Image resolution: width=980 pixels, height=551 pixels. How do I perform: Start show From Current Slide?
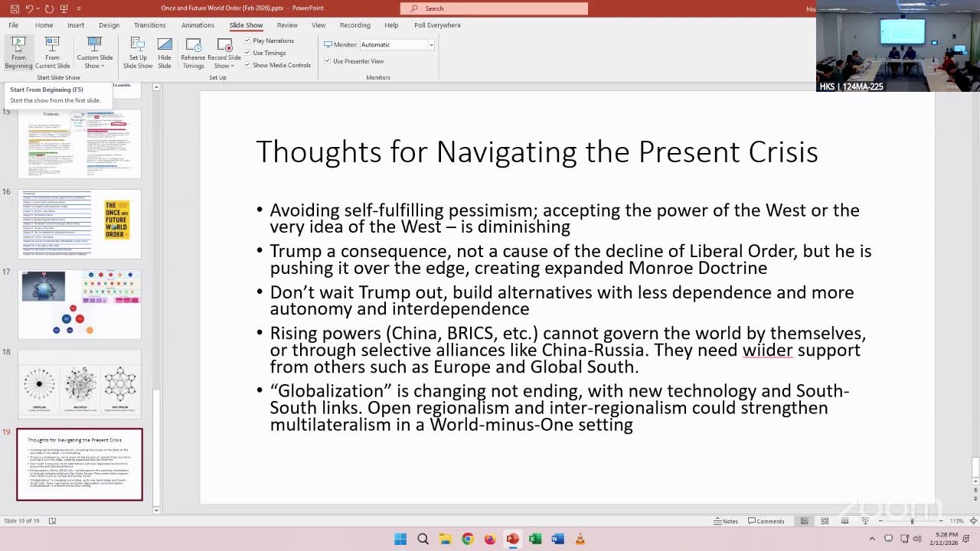[x=52, y=53]
